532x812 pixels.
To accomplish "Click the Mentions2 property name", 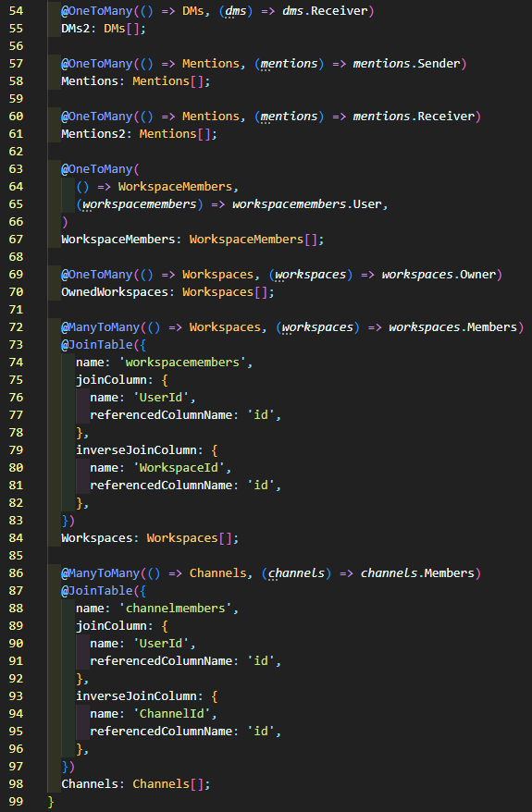I will (x=93, y=134).
